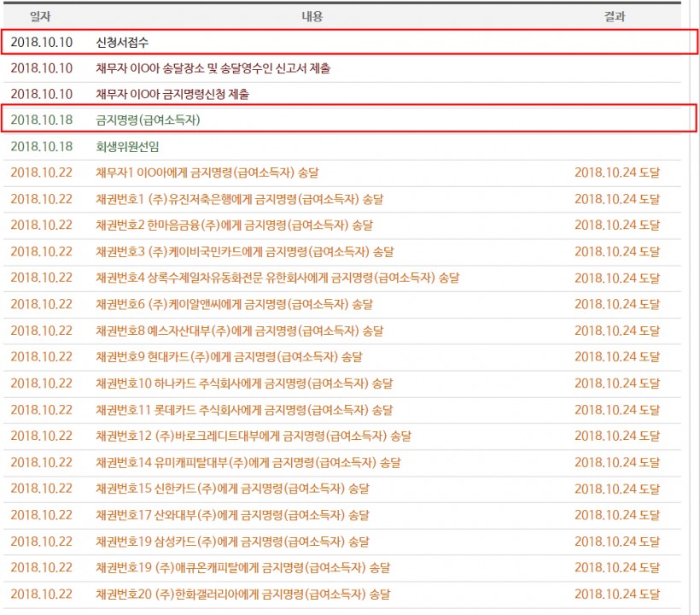Click 채무자1 이O아에게 금지명령 송달 row text

click(207, 173)
